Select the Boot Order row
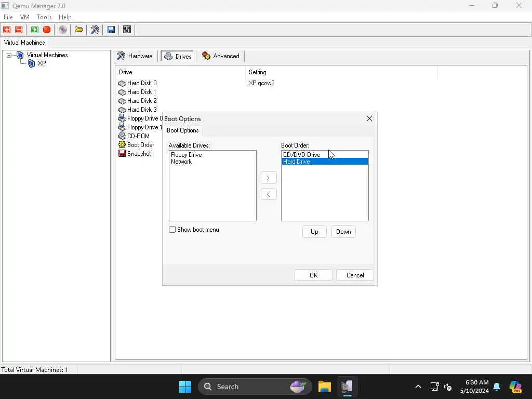 [x=136, y=144]
